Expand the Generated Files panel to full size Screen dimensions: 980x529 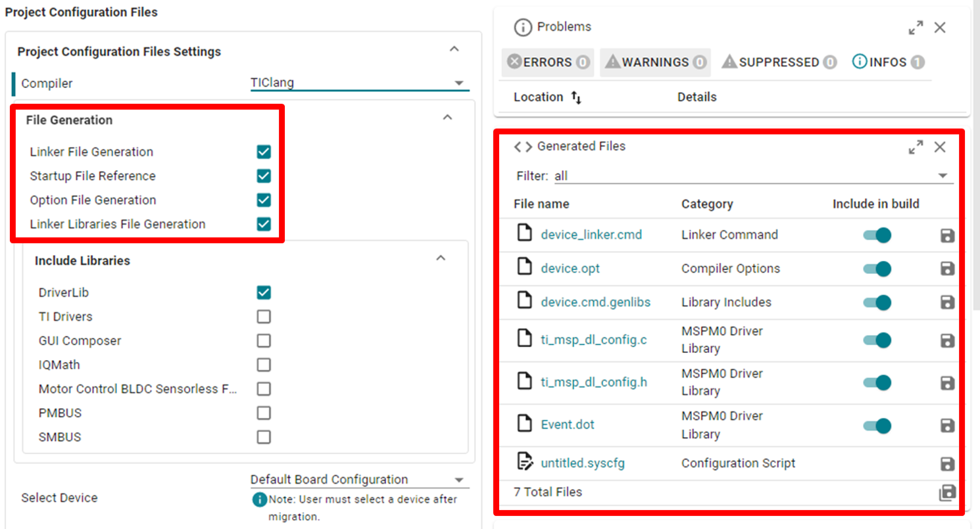(x=916, y=147)
